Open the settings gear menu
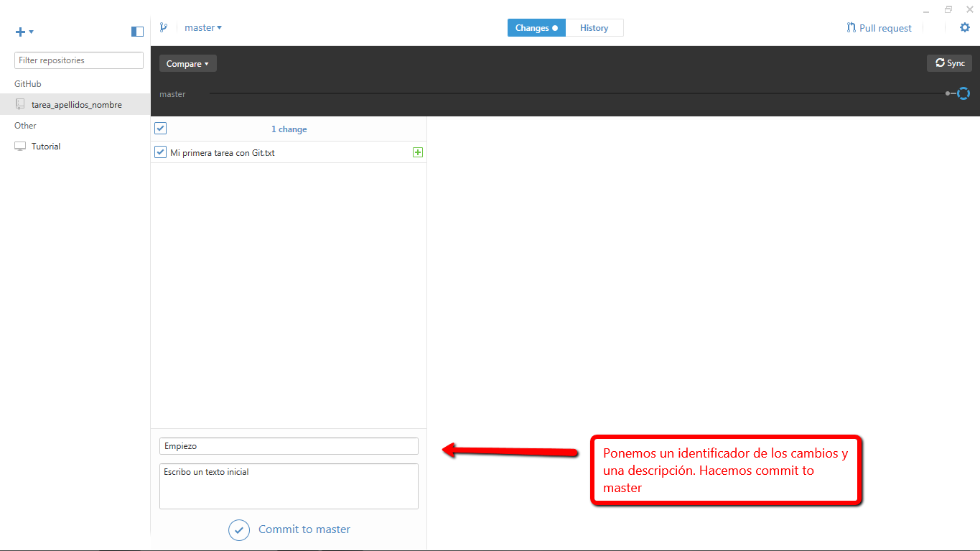980x551 pixels. pyautogui.click(x=965, y=27)
